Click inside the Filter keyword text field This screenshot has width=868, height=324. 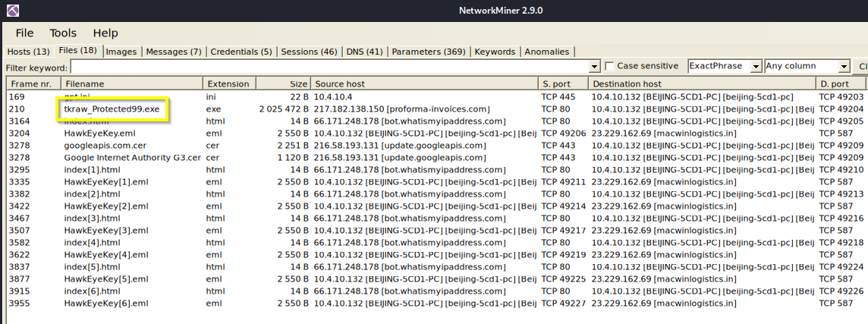click(x=326, y=67)
